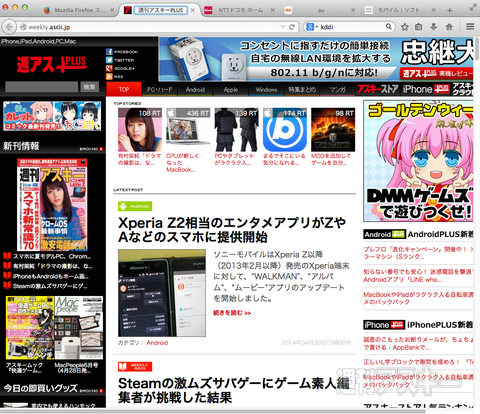Open the Steam激ムズサバゲー article headline
480x414 pixels.
(233, 390)
